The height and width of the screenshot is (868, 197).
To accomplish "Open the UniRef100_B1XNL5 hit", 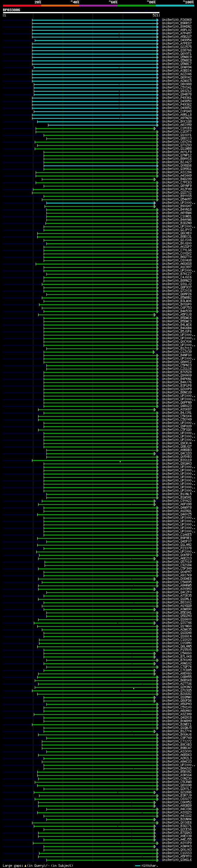I will pos(176,494).
